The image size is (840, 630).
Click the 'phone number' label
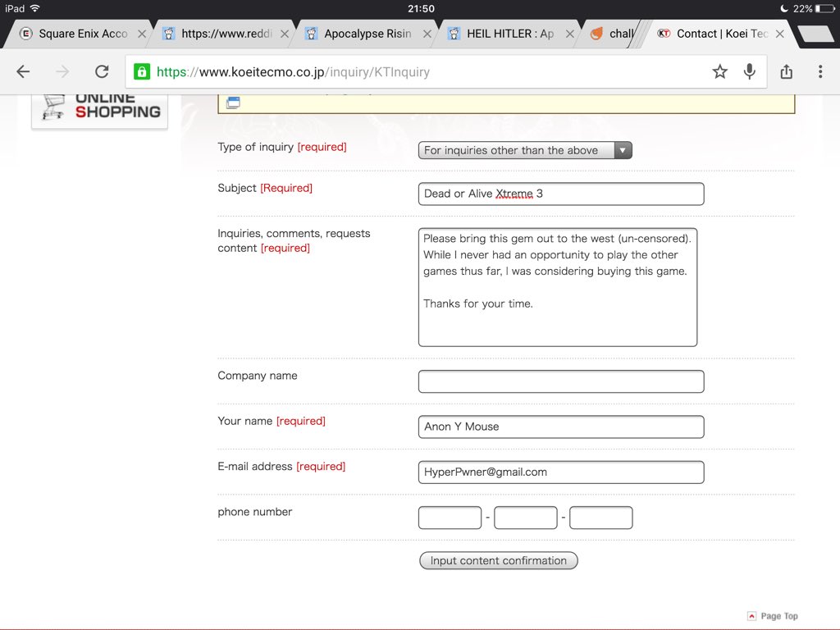pyautogui.click(x=254, y=512)
